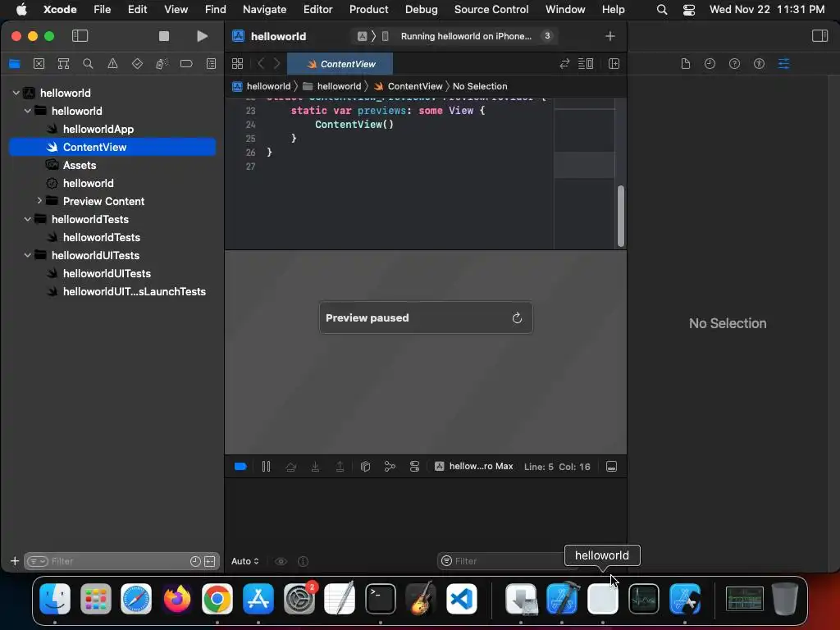Show the History inspector
The height and width of the screenshot is (630, 840).
click(710, 64)
